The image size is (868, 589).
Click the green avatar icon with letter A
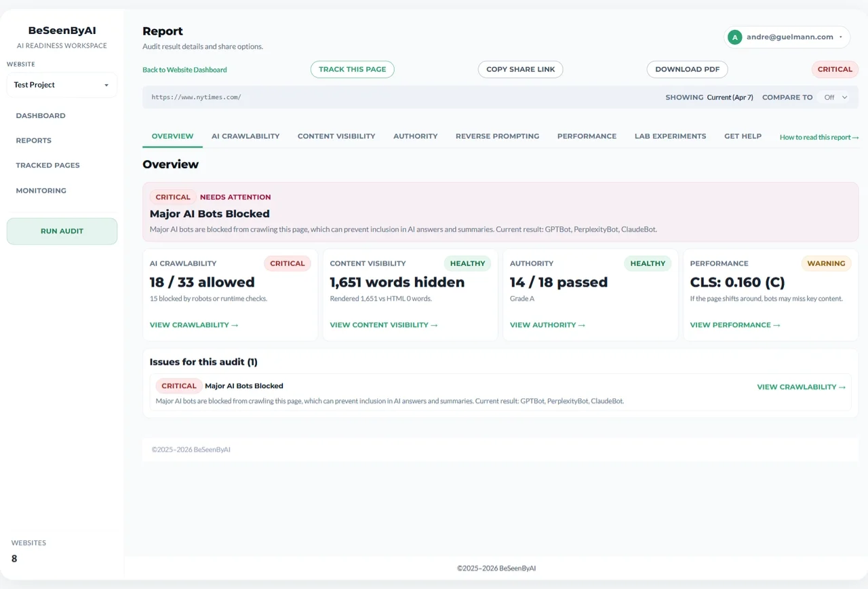point(734,37)
